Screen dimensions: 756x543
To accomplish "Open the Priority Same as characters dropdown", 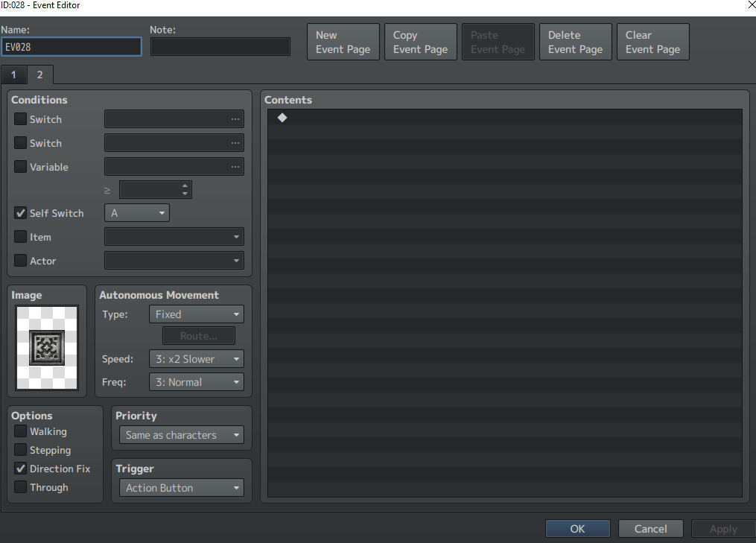I will click(x=181, y=435).
